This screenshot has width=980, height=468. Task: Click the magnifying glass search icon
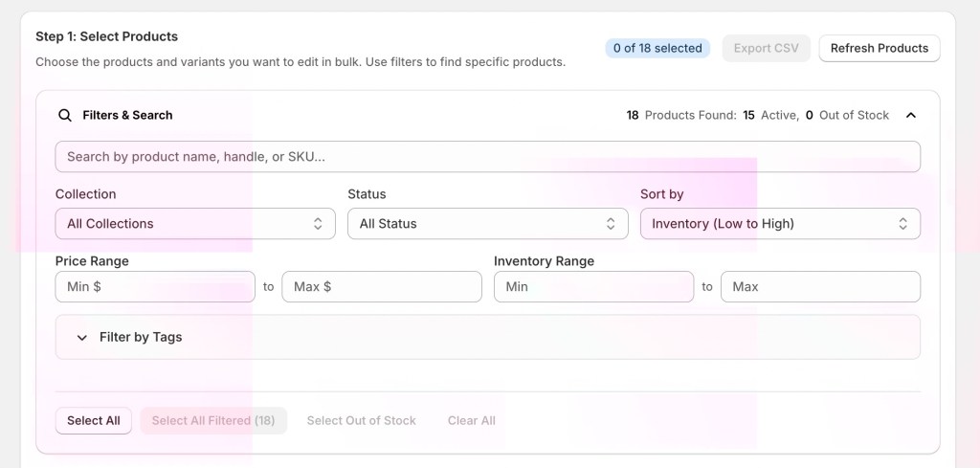click(65, 115)
